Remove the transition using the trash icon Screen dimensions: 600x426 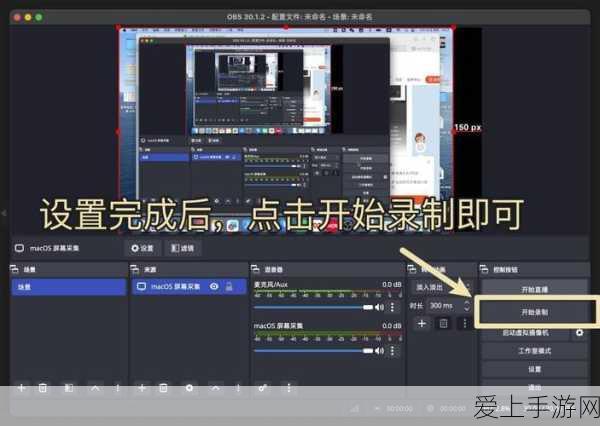[443, 323]
